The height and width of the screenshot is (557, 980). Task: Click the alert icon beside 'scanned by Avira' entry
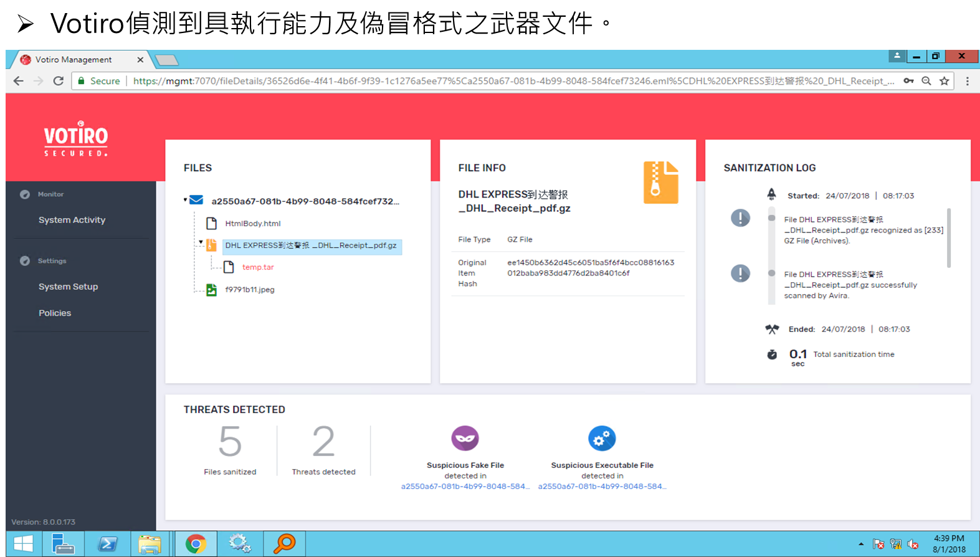point(740,273)
